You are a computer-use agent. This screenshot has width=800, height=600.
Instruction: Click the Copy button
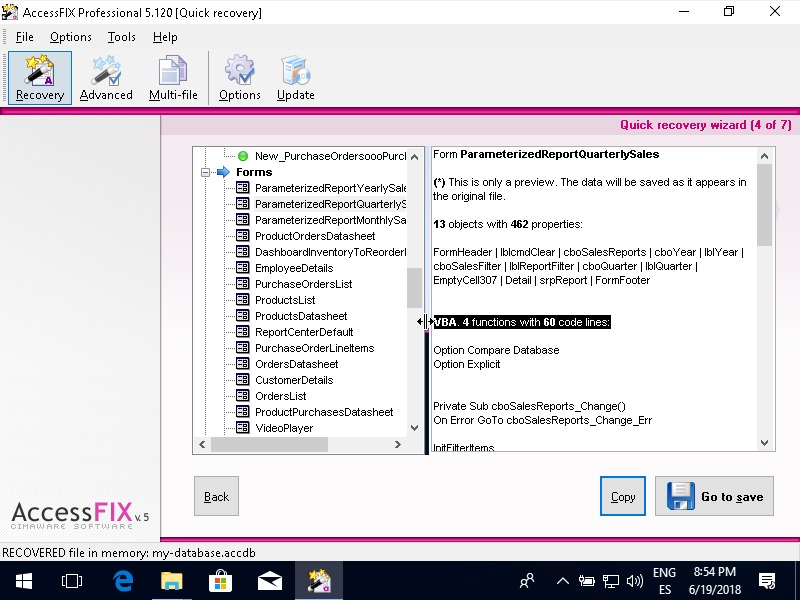(623, 496)
